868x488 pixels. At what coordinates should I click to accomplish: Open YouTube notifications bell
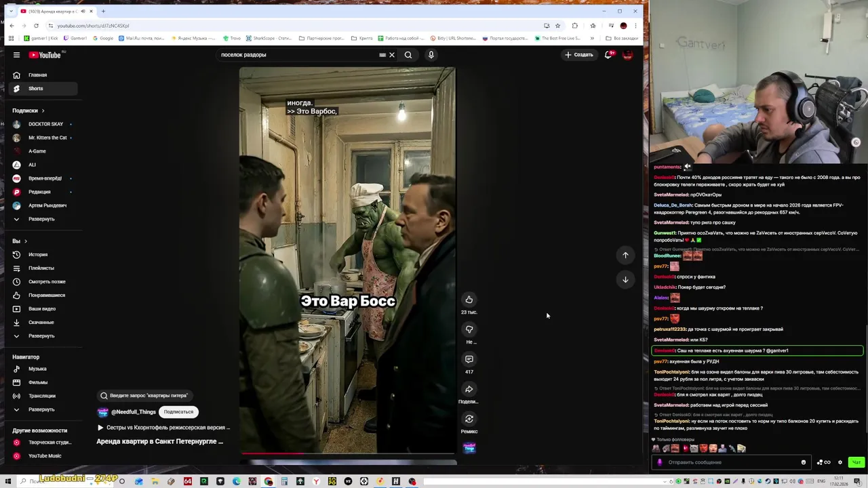pos(608,55)
